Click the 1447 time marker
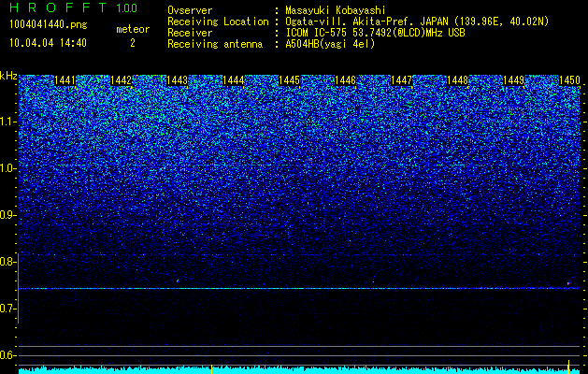Image resolution: width=588 pixels, height=374 pixels. (401, 80)
